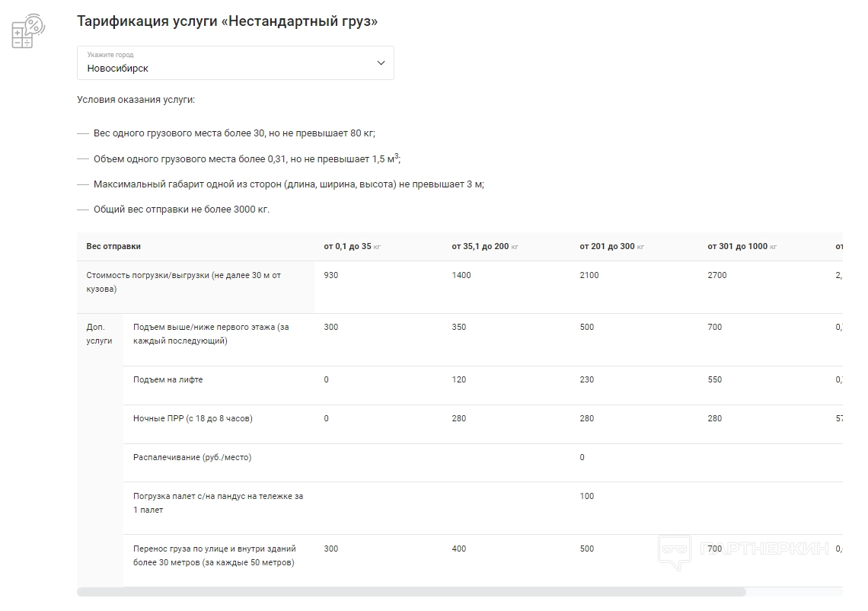Click the «Доп. услуги» group label
Screen dimensions: 868x611
99,334
